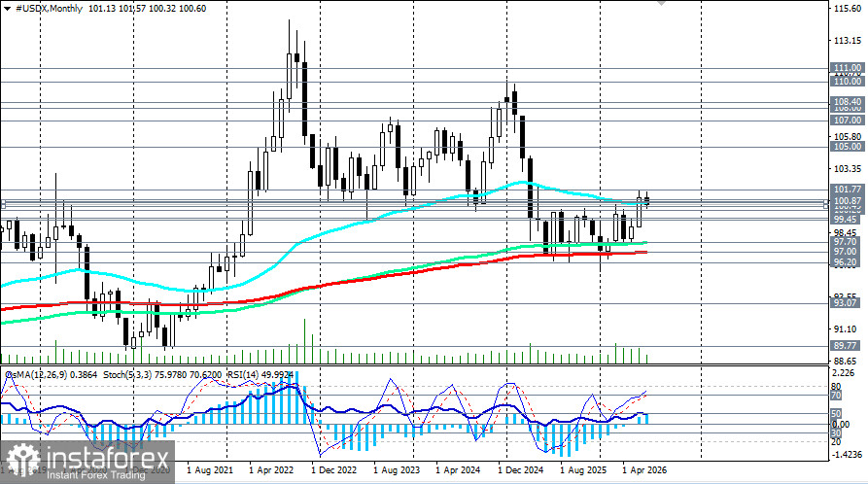This screenshot has width=868, height=484.
Task: Click the 2.226 indicator scale value
Action: coord(844,372)
